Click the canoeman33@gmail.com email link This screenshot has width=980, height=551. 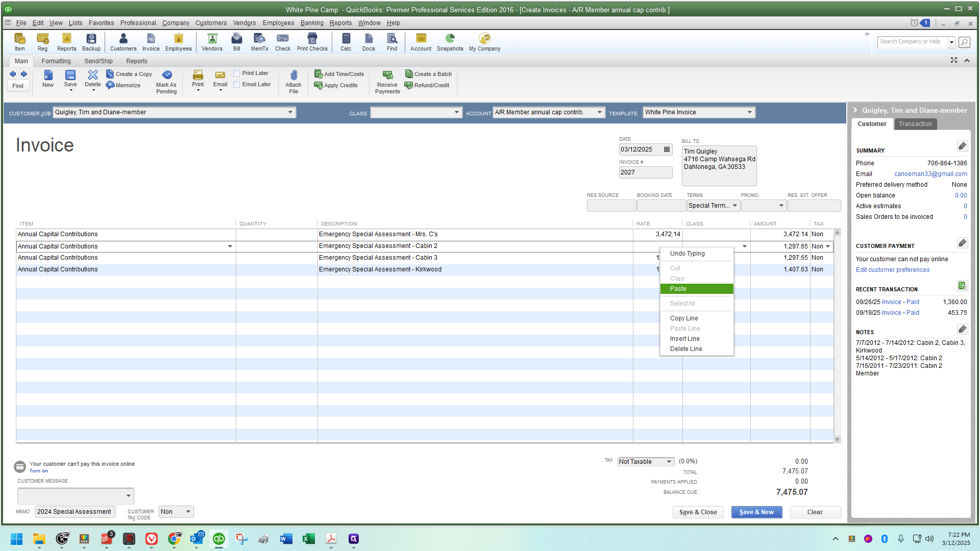tap(930, 174)
